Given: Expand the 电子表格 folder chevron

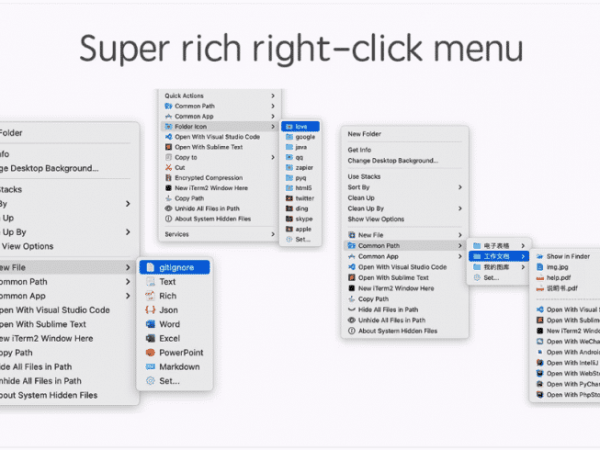Looking at the screenshot, I should point(523,246).
